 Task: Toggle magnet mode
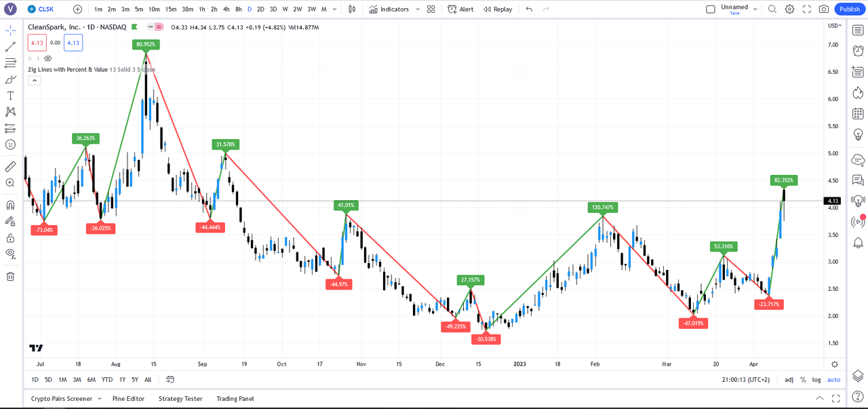coord(10,206)
